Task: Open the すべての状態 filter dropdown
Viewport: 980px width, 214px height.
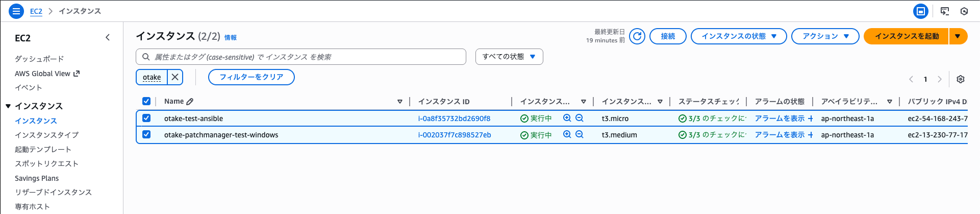Action: pyautogui.click(x=509, y=57)
